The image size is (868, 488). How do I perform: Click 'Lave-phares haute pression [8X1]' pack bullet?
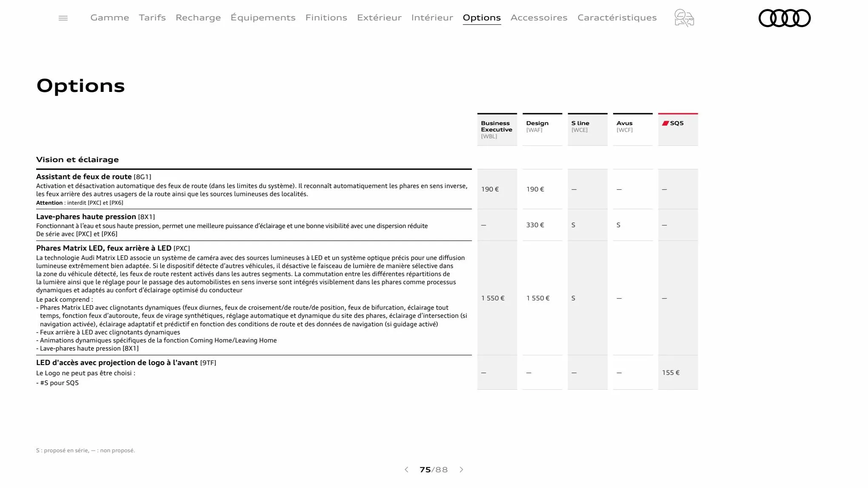click(87, 348)
